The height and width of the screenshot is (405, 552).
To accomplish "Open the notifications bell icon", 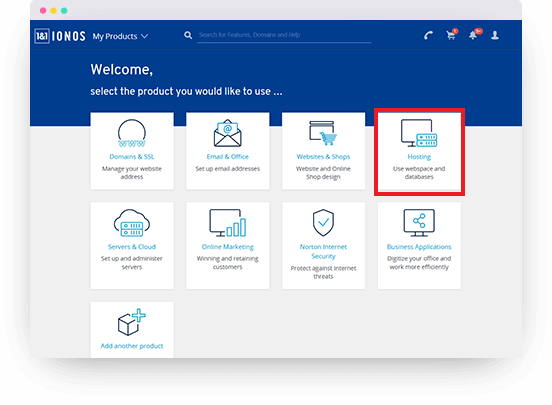I will 475,34.
